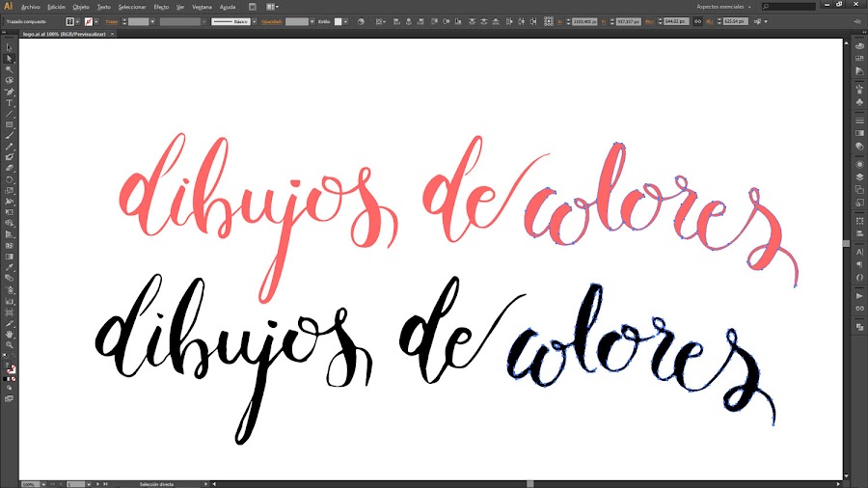Select the Eraser tool

click(x=9, y=169)
